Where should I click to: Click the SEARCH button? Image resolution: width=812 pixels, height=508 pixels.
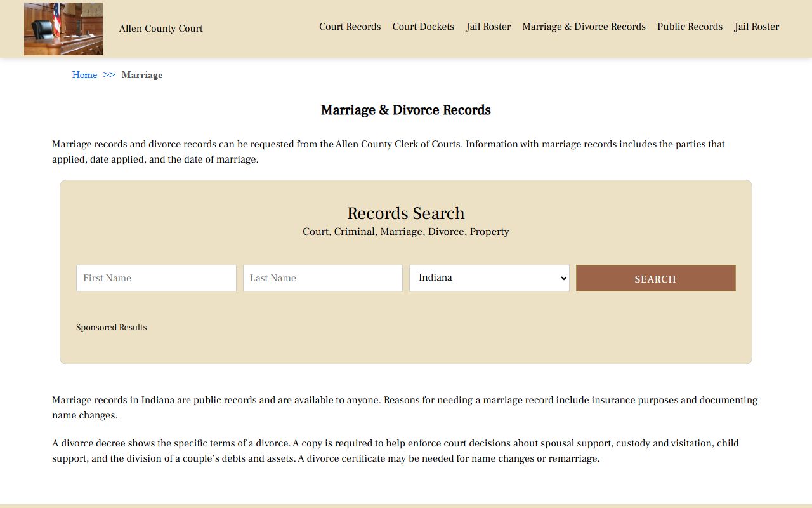(656, 278)
